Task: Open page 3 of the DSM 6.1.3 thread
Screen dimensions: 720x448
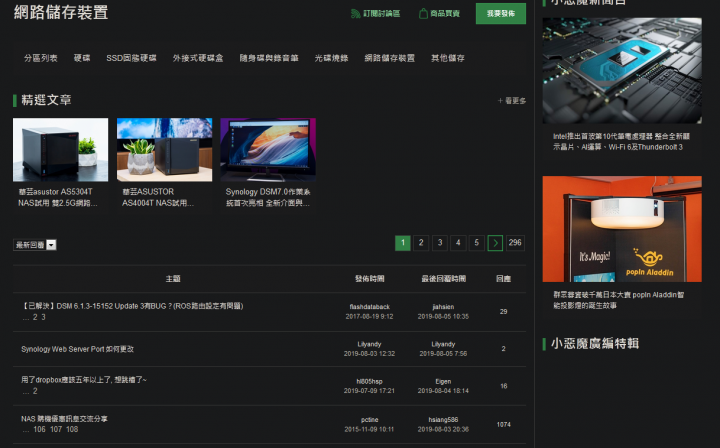Action: tap(43, 317)
